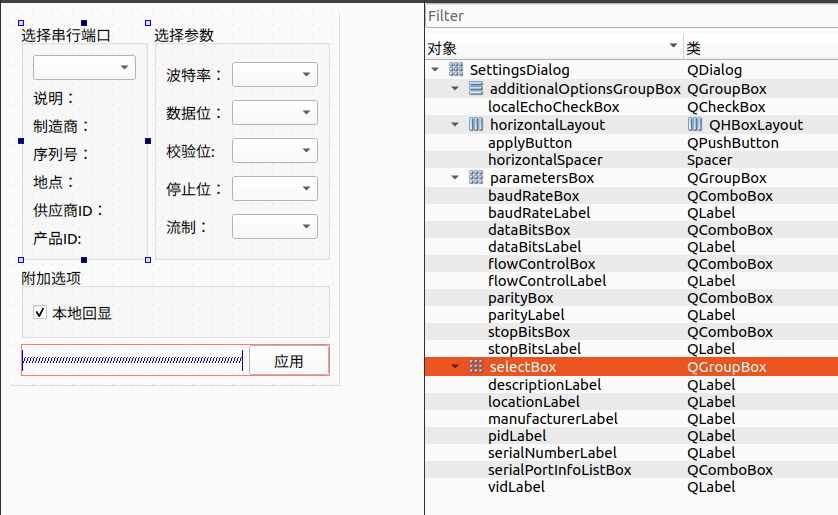Select dataBitsBox in object tree
This screenshot has width=838, height=515.
[x=529, y=230]
